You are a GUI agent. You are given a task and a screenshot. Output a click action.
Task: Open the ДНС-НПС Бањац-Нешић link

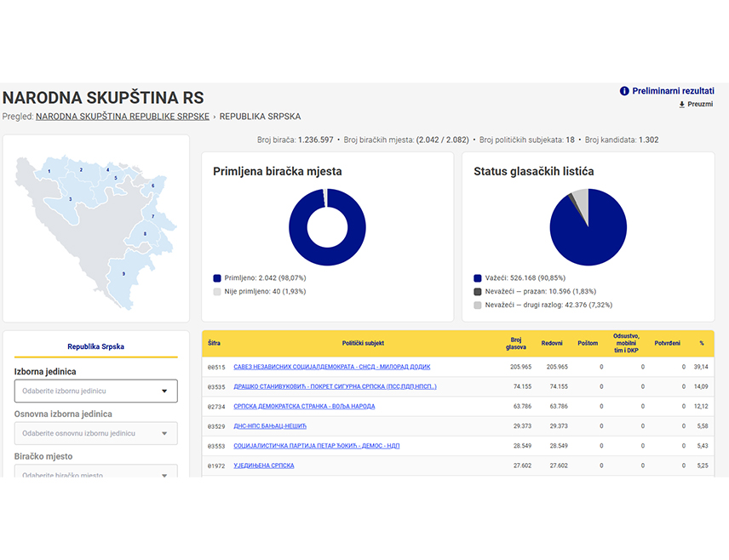(x=270, y=426)
